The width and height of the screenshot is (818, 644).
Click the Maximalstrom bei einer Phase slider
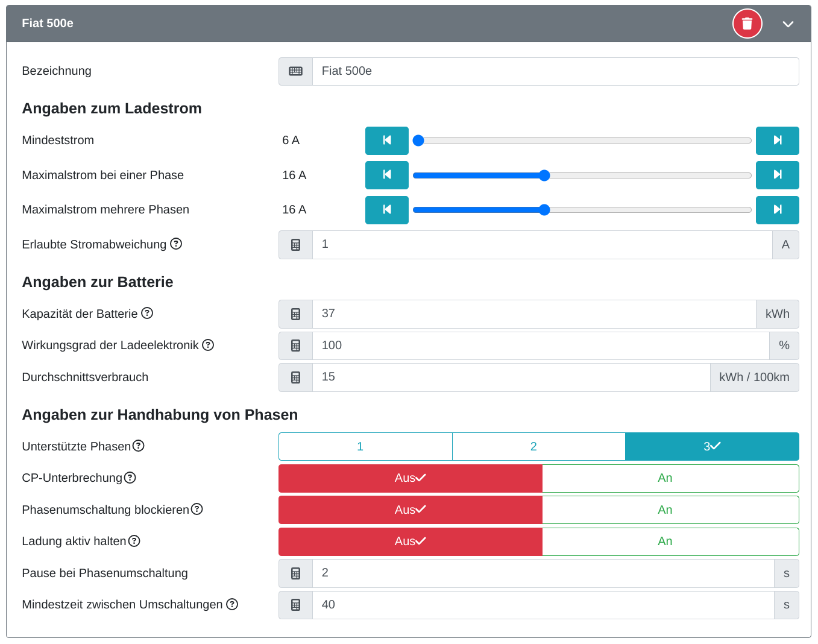582,175
